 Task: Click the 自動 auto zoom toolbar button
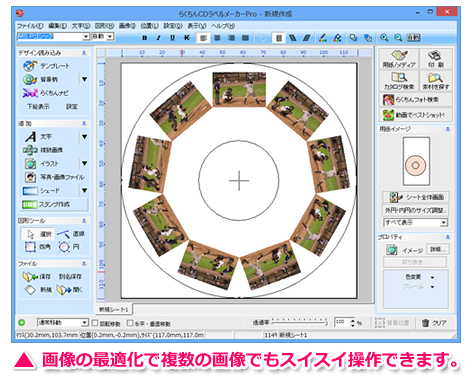click(x=413, y=38)
